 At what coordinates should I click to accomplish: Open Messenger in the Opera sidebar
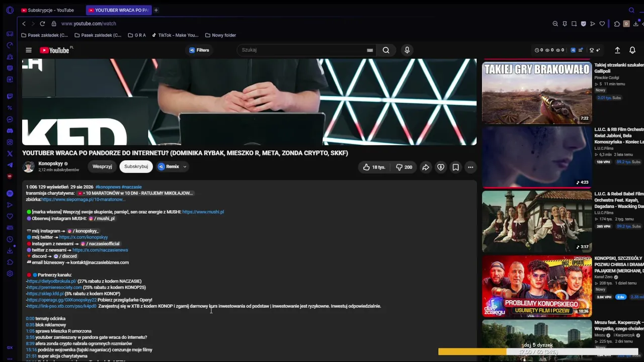pos(10,120)
